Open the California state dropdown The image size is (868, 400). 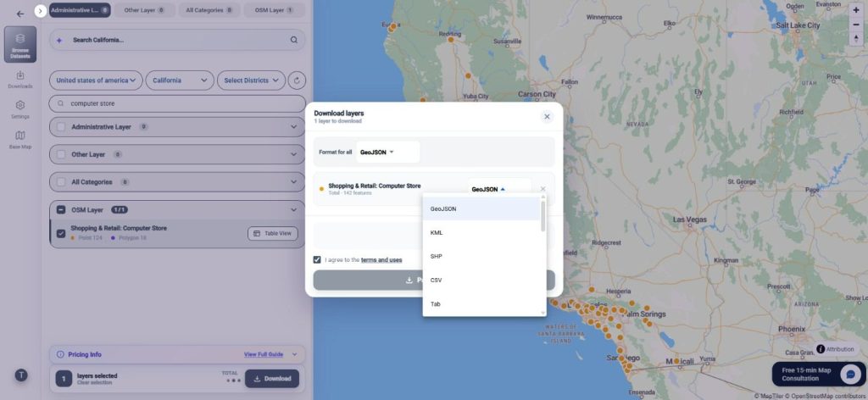180,81
